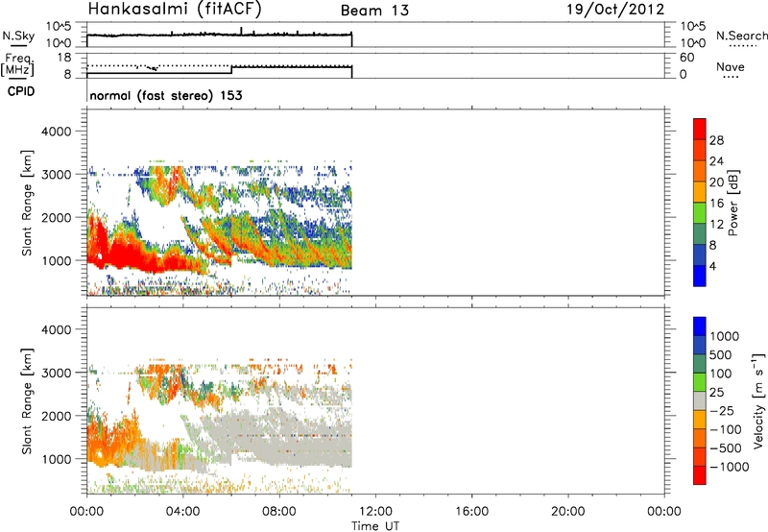Select the bright blue bottom power colorbar segment
This screenshot has width=768, height=532.
coord(700,276)
